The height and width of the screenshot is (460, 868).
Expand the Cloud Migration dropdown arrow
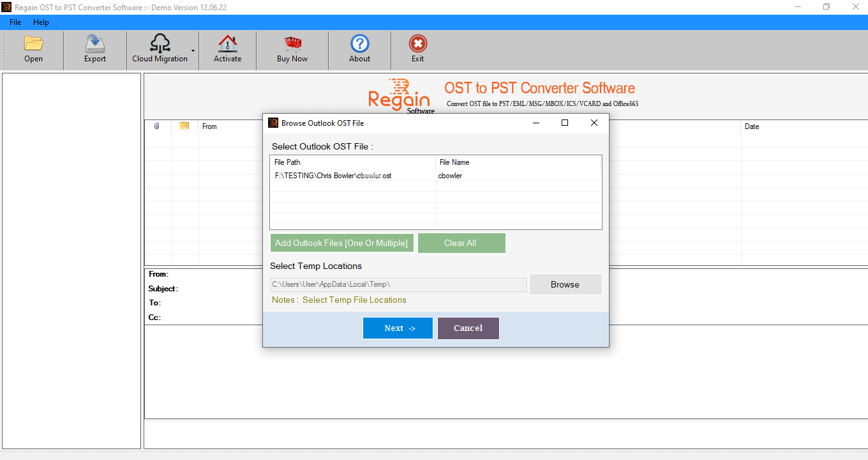pyautogui.click(x=193, y=50)
